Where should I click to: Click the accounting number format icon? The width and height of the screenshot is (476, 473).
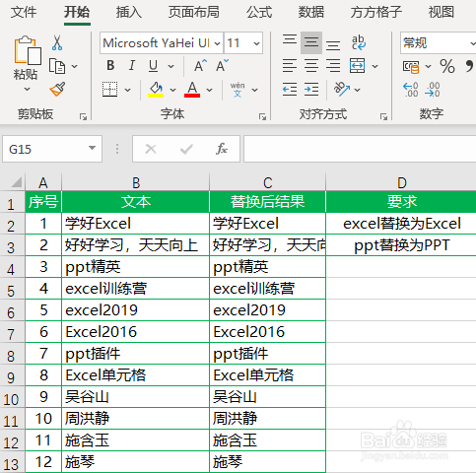coord(411,67)
